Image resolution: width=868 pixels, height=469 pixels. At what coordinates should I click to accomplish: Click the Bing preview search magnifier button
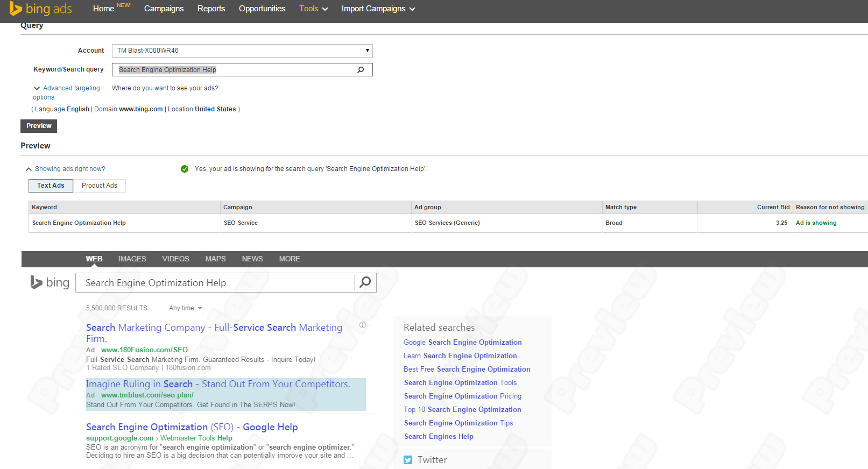[365, 282]
